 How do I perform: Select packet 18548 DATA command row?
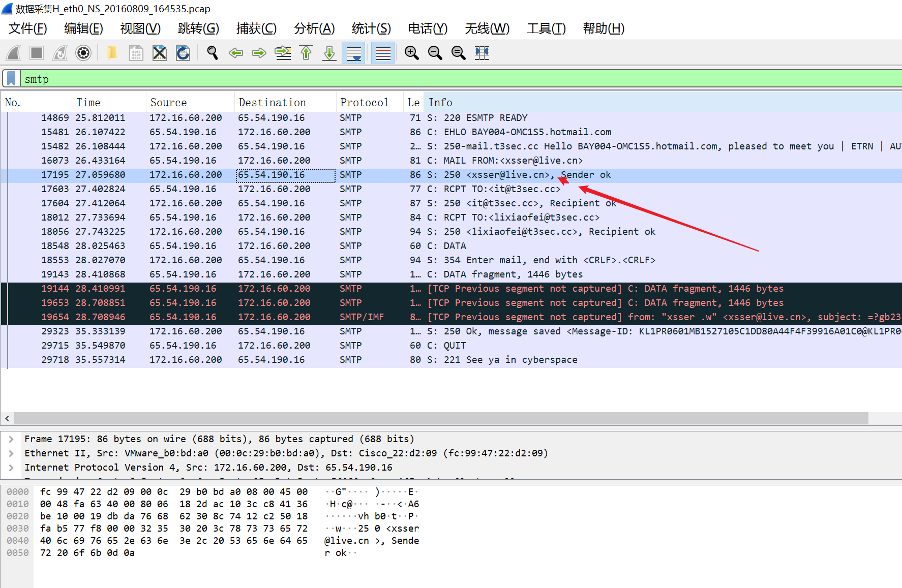[x=452, y=246]
